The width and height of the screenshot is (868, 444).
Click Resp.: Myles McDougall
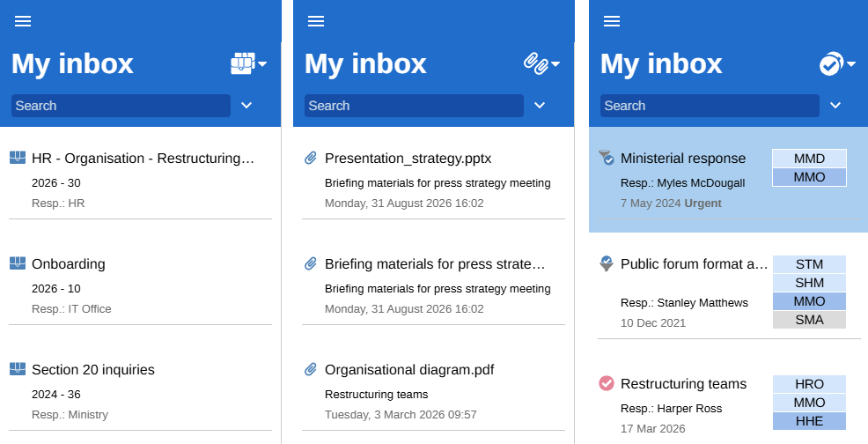682,183
